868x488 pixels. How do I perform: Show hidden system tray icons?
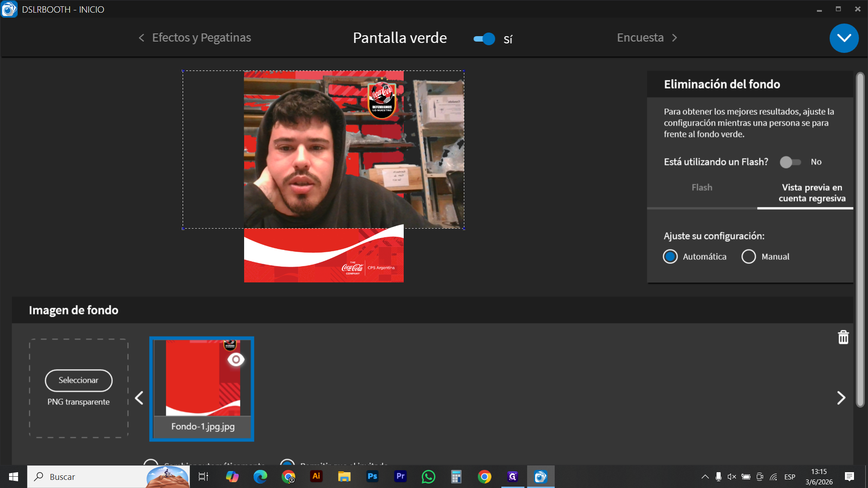coord(705,477)
